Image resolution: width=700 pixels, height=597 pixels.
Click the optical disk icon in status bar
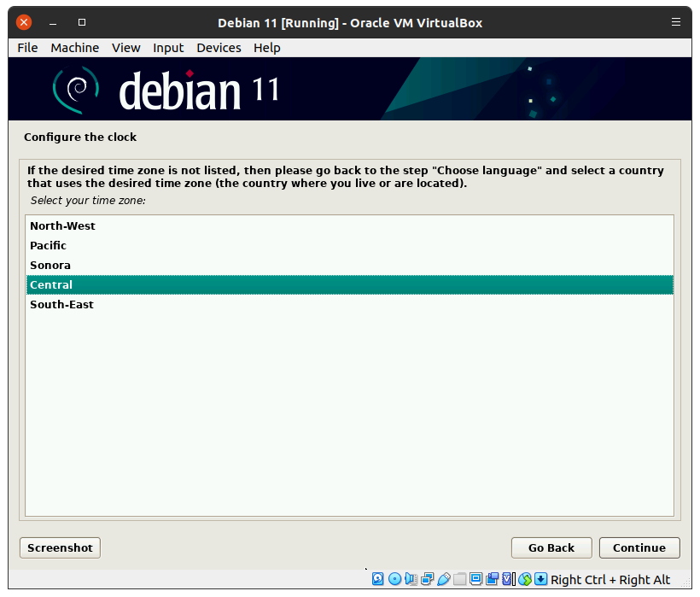click(x=394, y=579)
